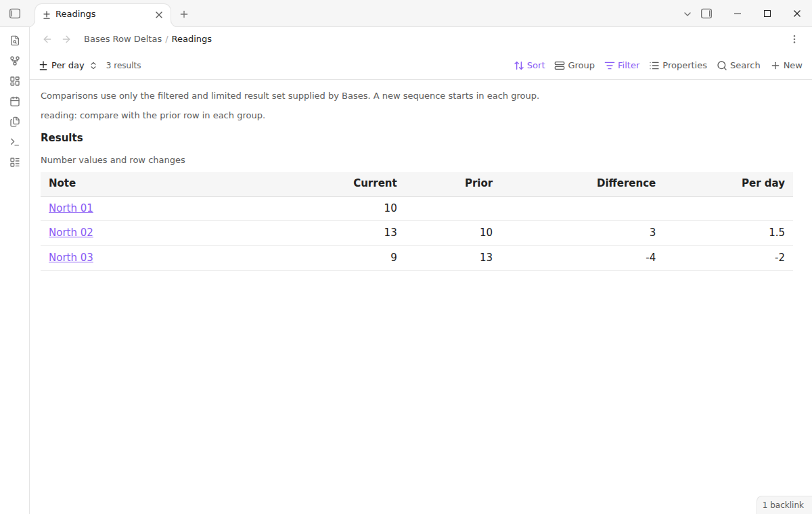Image resolution: width=812 pixels, height=514 pixels.
Task: Click the Filter toolbar button
Action: click(622, 66)
